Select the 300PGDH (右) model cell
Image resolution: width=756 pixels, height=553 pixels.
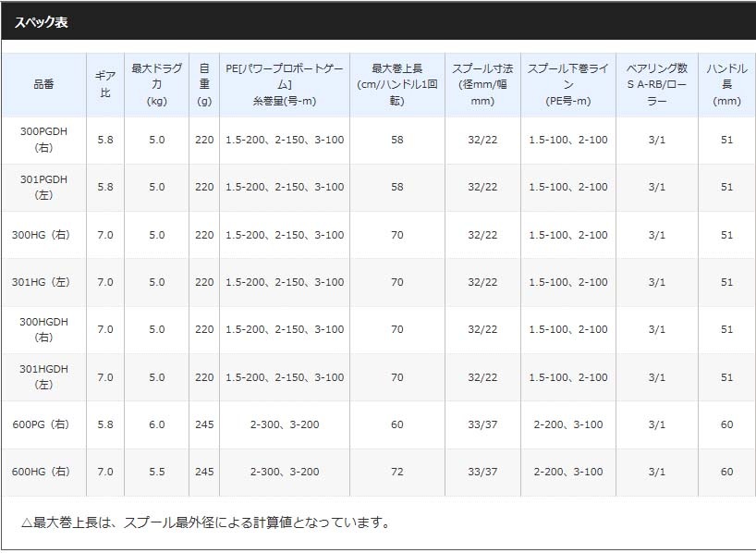(x=43, y=140)
